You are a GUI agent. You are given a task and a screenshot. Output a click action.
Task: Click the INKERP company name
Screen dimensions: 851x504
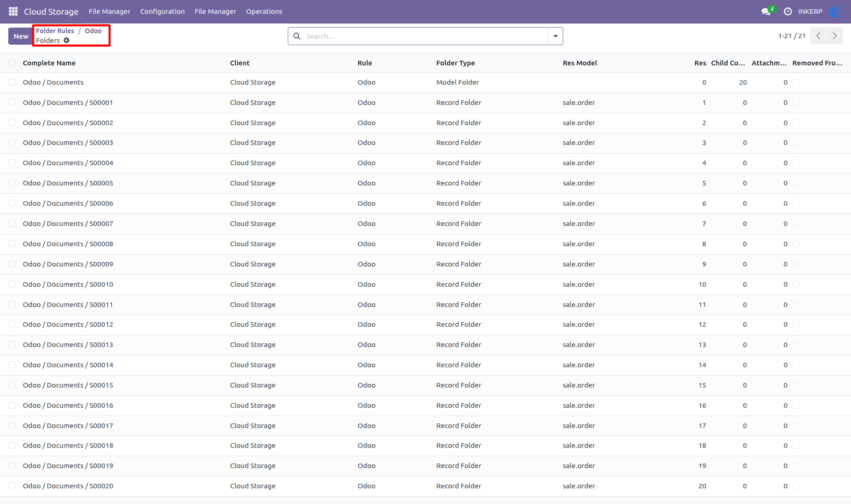point(810,11)
